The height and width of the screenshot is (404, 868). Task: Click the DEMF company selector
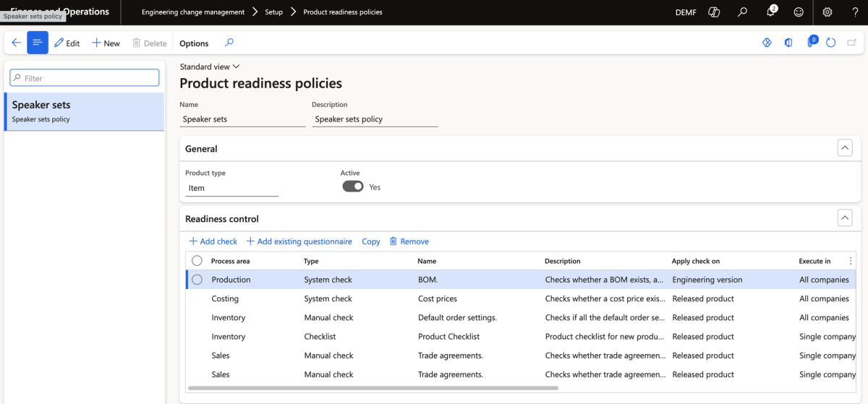click(x=686, y=12)
